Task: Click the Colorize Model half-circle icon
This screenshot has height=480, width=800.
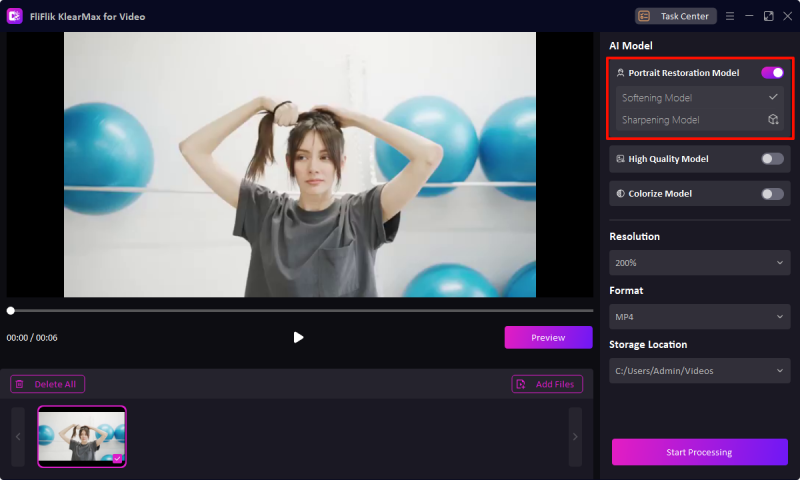Action: point(620,193)
